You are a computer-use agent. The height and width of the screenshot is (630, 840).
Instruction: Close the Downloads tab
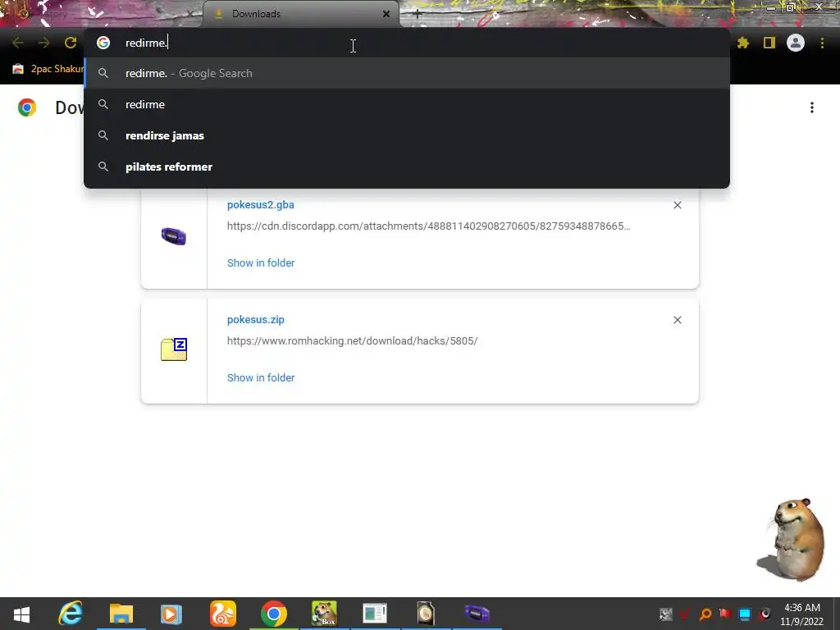click(x=386, y=14)
